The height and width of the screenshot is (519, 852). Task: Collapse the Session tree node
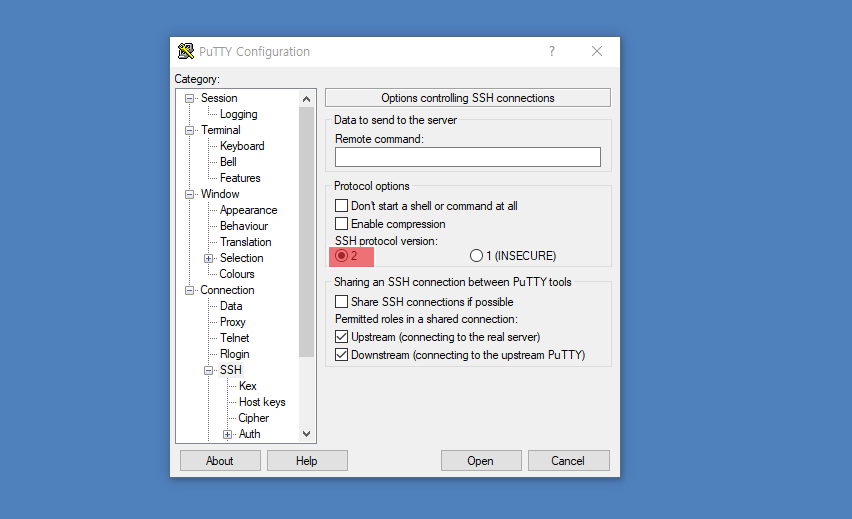coord(189,98)
